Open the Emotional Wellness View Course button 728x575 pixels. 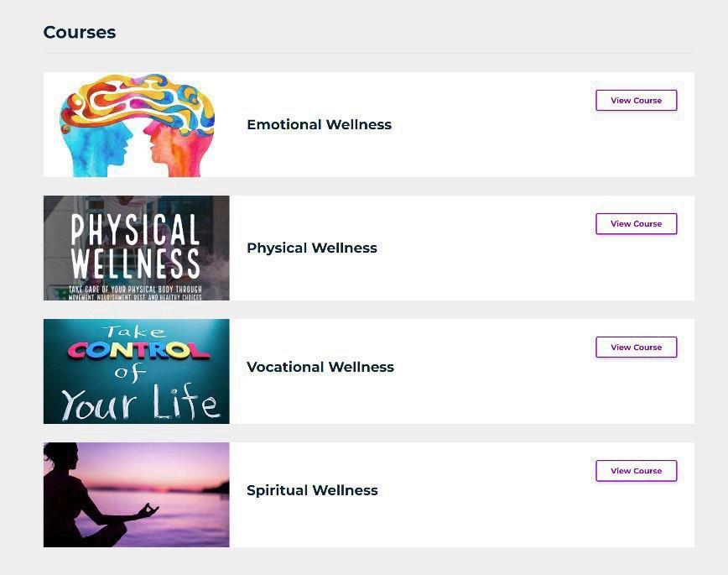[636, 101]
